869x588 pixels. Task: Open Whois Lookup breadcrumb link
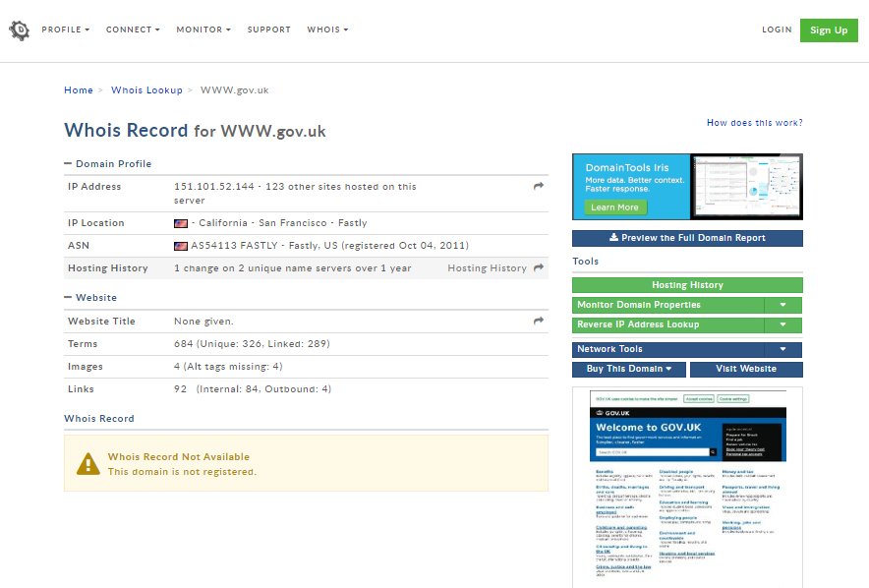pyautogui.click(x=146, y=89)
